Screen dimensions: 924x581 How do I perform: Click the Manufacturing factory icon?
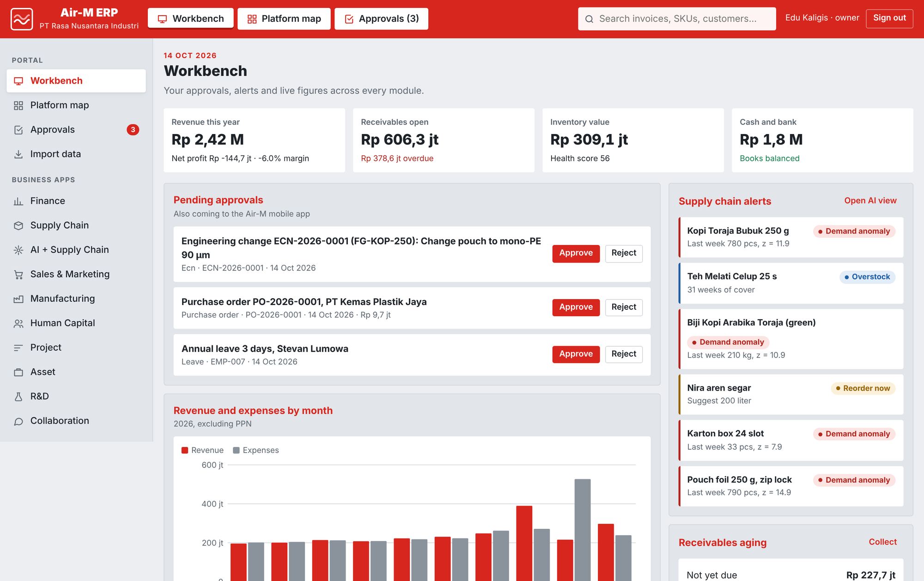(x=18, y=299)
